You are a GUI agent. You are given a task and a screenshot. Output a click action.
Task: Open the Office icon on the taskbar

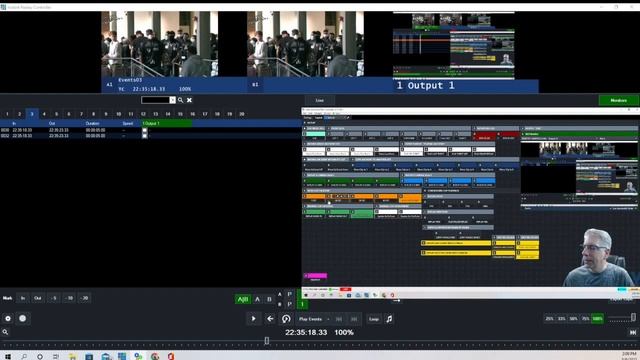[171, 356]
